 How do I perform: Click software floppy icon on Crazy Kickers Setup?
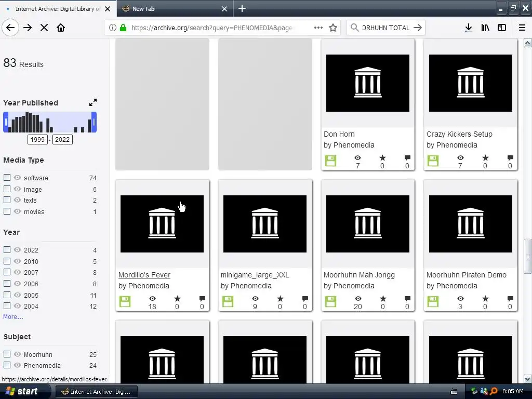[x=433, y=161]
